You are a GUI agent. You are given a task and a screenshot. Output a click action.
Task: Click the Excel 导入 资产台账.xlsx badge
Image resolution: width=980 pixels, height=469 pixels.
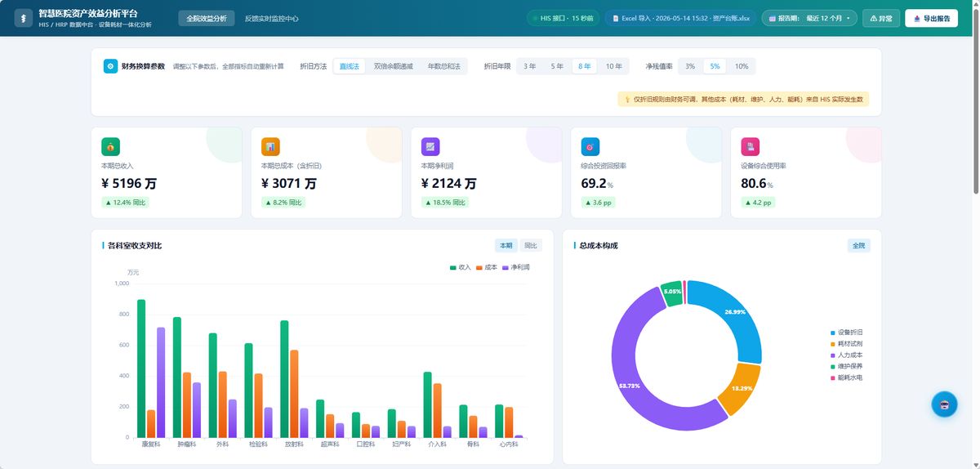(x=680, y=18)
